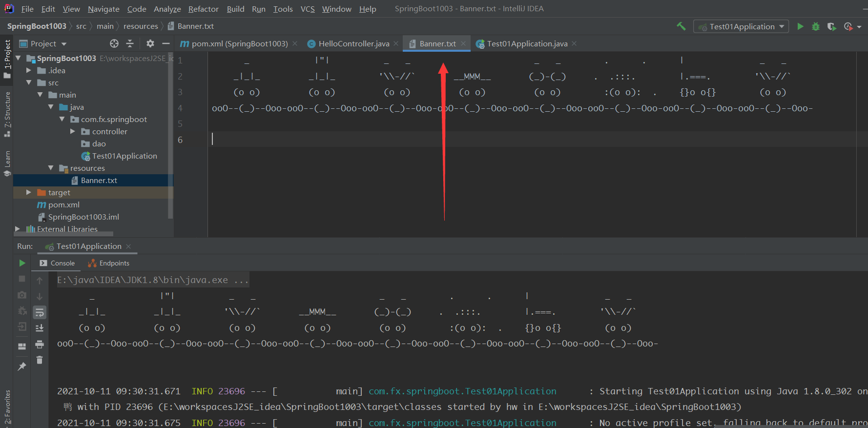
Task: Toggle the Learn tool window button
Action: coord(7,163)
